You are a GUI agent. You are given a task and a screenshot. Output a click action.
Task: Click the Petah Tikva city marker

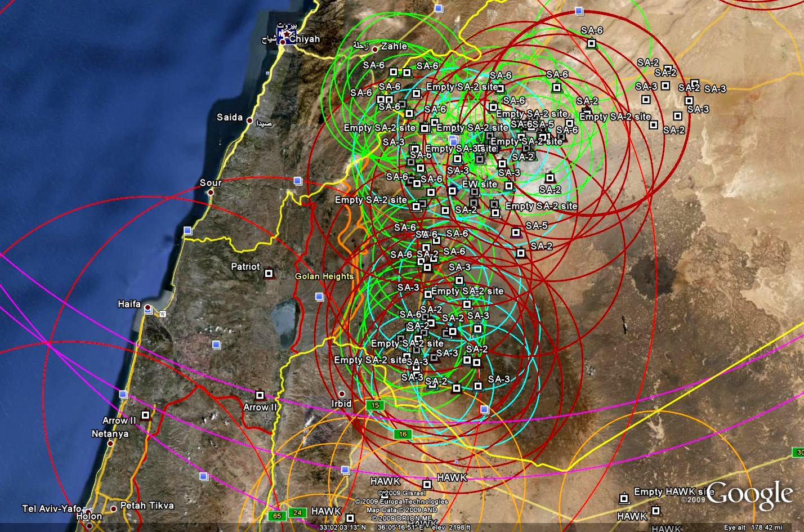point(114,508)
